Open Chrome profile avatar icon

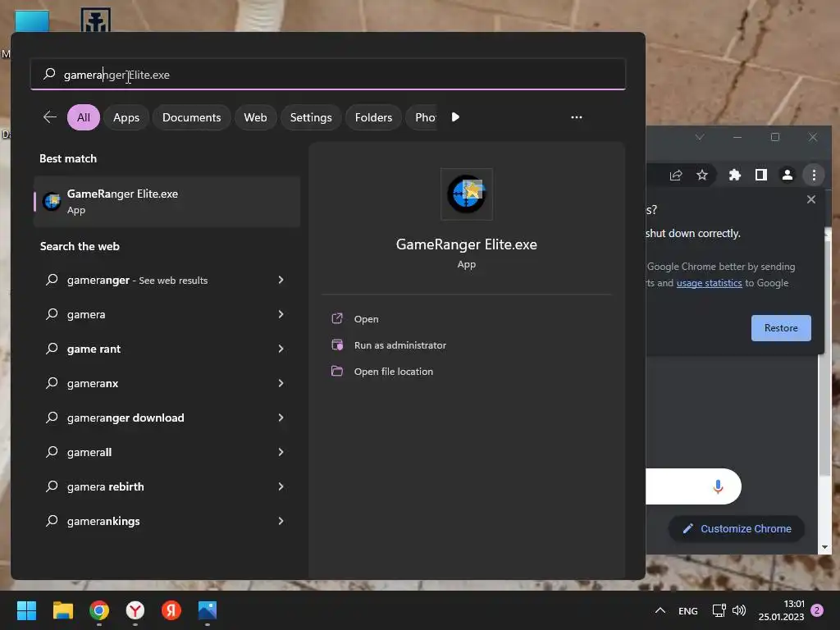click(787, 175)
